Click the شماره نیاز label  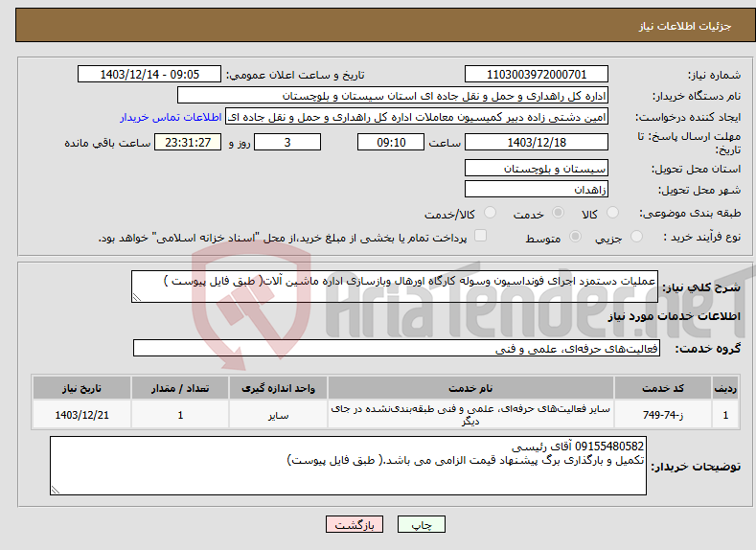(714, 75)
